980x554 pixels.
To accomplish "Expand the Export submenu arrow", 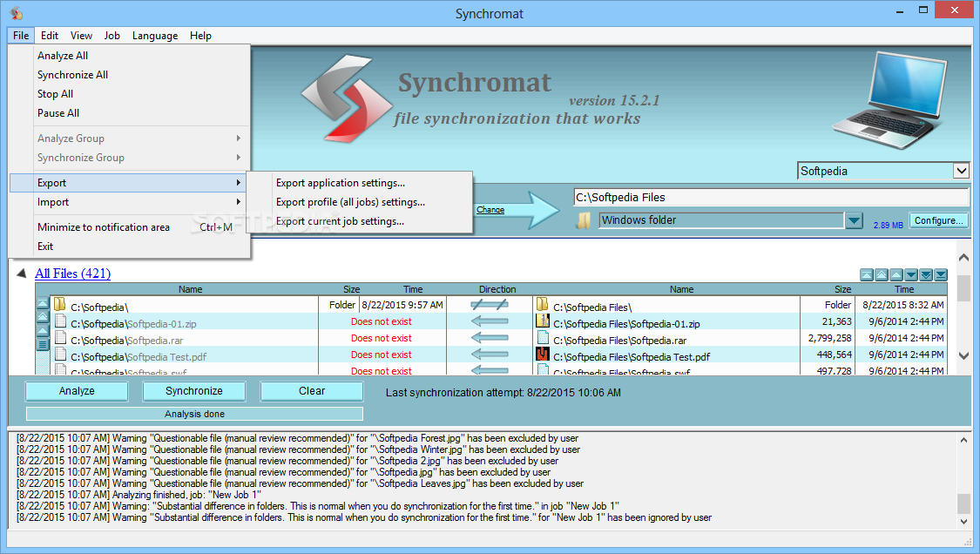I will (238, 183).
